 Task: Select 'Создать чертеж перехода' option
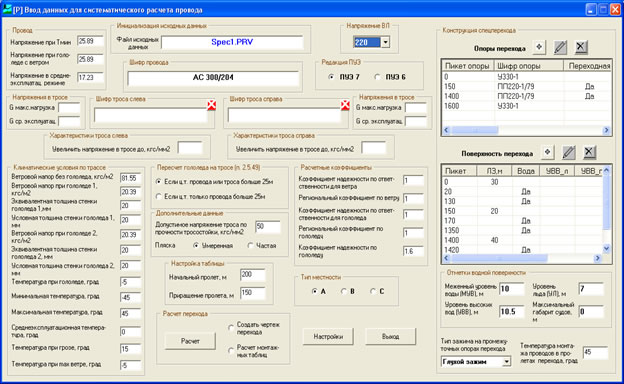(231, 328)
